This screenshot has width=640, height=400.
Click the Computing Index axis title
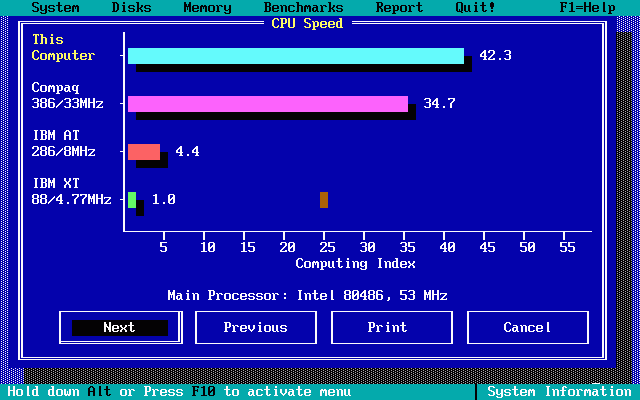click(356, 263)
